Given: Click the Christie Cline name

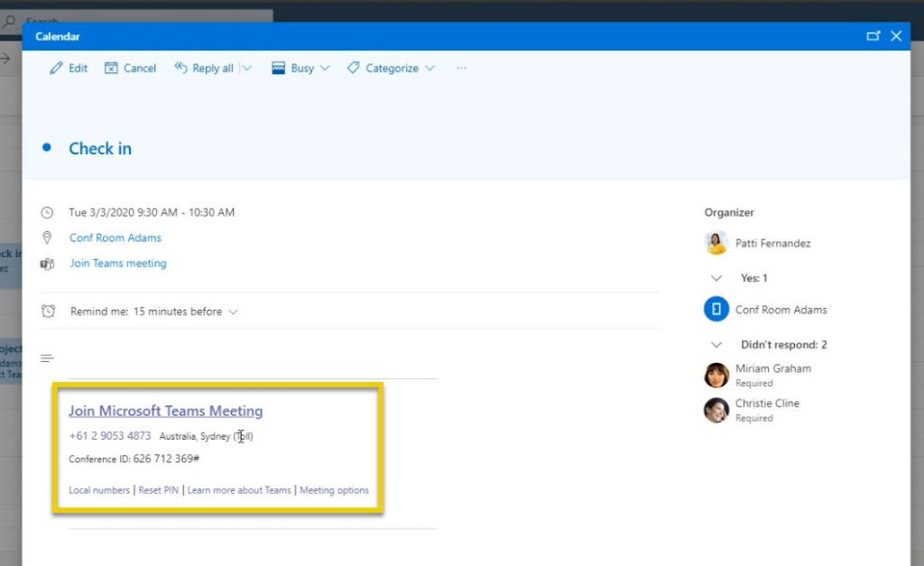Looking at the screenshot, I should (x=767, y=404).
